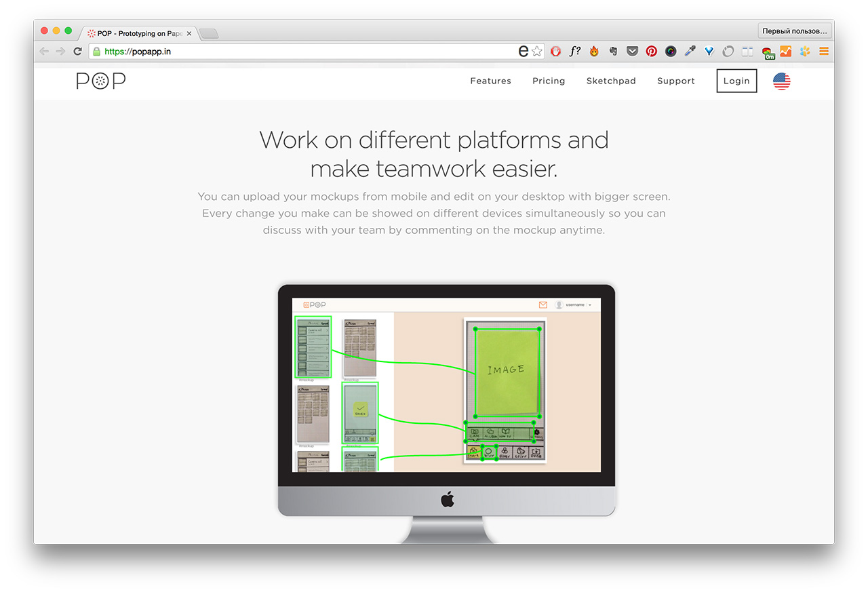Image resolution: width=868 pixels, height=592 pixels.
Task: Click the green lock security icon
Action: [x=97, y=51]
